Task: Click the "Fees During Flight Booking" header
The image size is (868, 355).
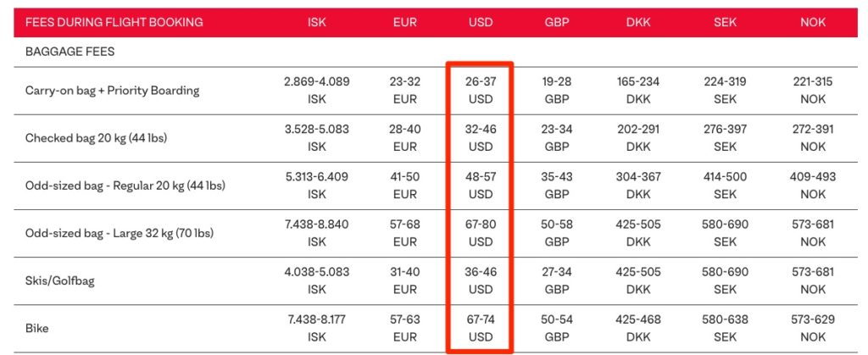Action: coord(114,23)
